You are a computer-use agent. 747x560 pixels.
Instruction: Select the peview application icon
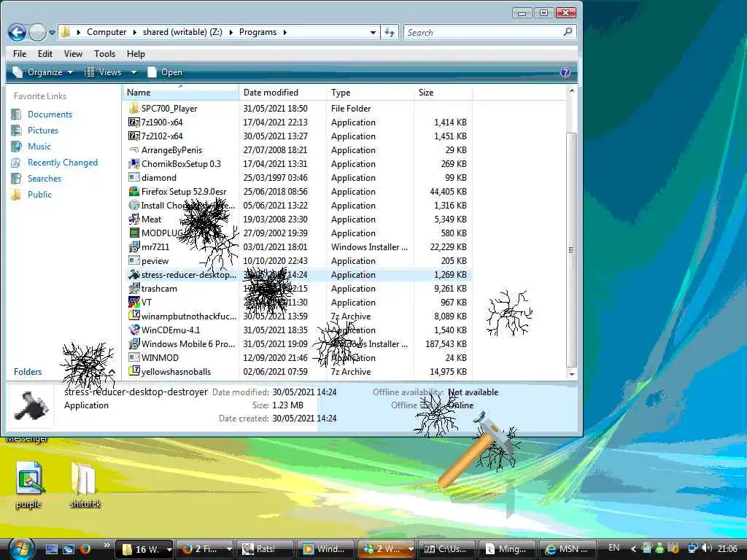tap(134, 261)
